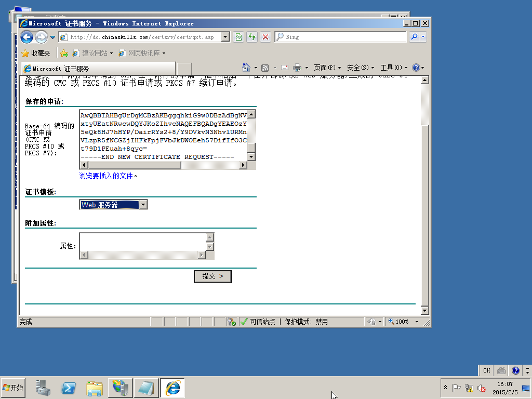The image size is (532, 399).
Task: Click Add to Favorites bar star icon
Action: tap(64, 54)
